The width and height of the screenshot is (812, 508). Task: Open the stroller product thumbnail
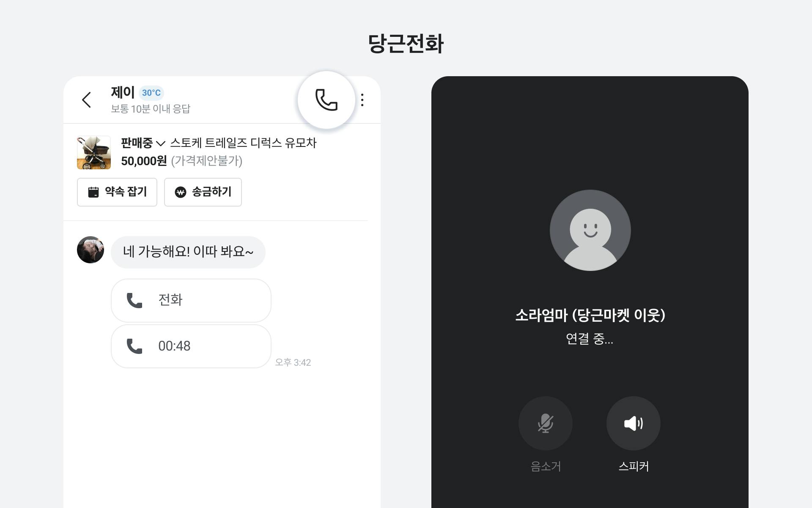pos(94,153)
